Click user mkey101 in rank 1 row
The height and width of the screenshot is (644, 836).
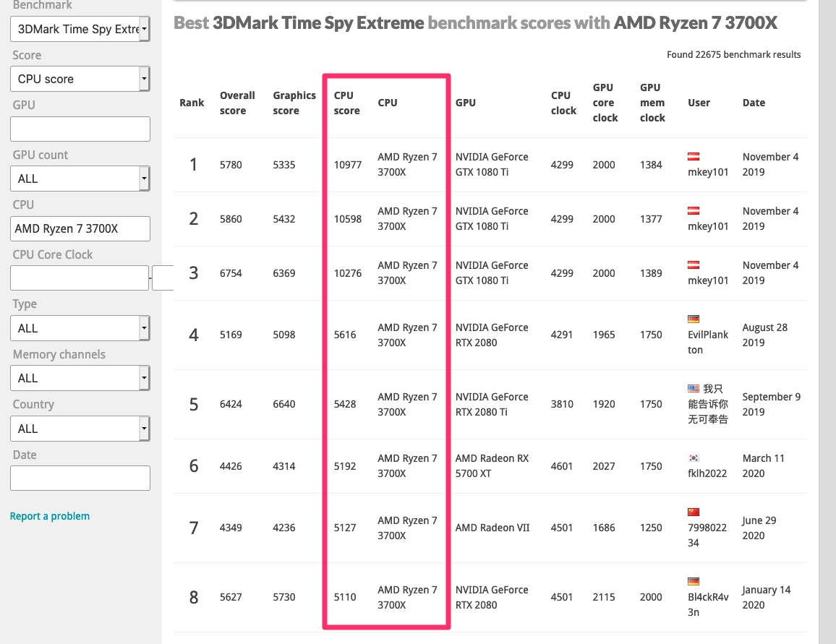[x=708, y=172]
